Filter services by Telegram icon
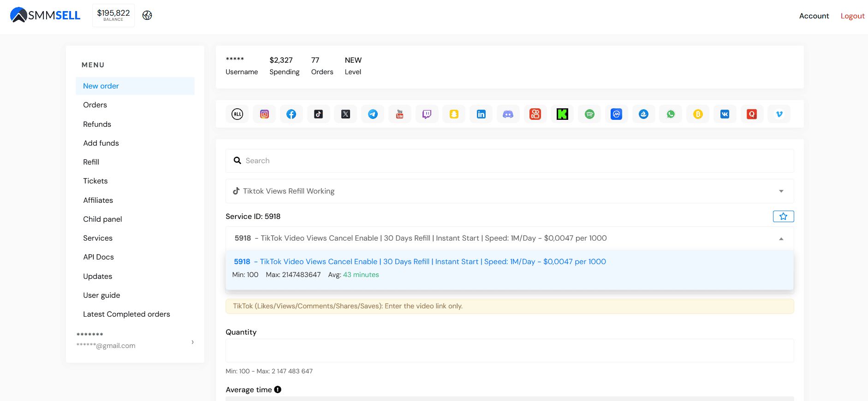The width and height of the screenshot is (868, 401). tap(373, 114)
